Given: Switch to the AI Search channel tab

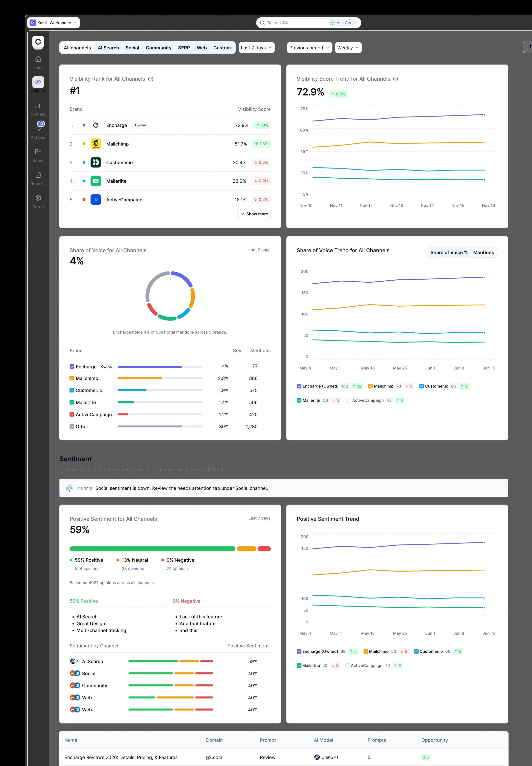Looking at the screenshot, I should click(x=108, y=48).
